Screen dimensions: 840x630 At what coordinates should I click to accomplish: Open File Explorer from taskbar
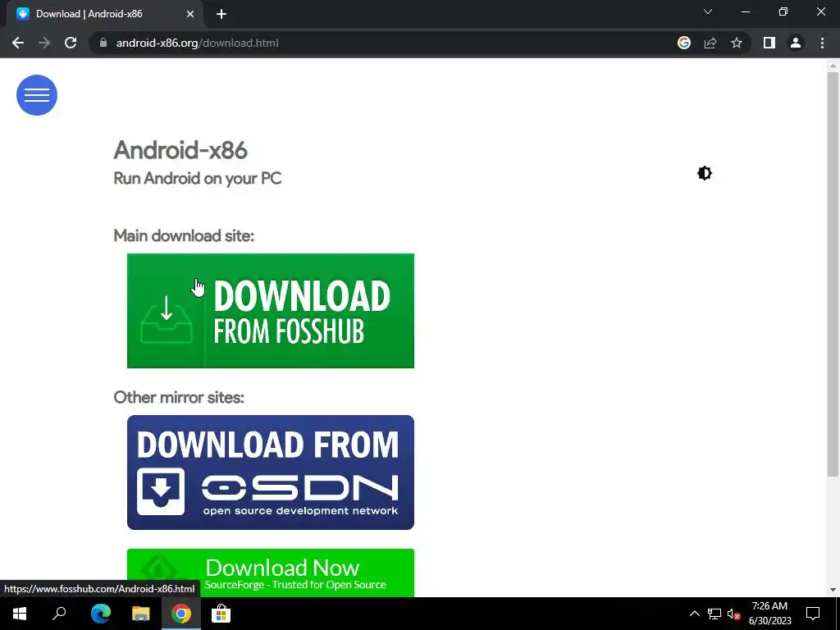(140, 614)
